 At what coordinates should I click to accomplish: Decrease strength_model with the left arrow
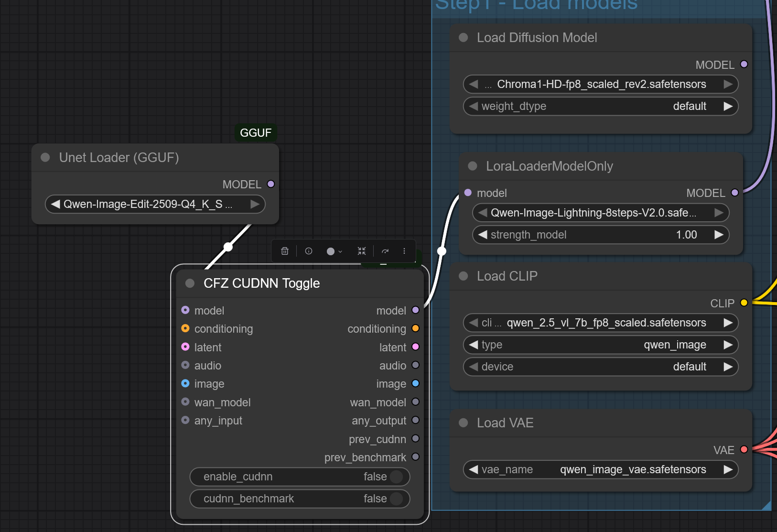[483, 235]
